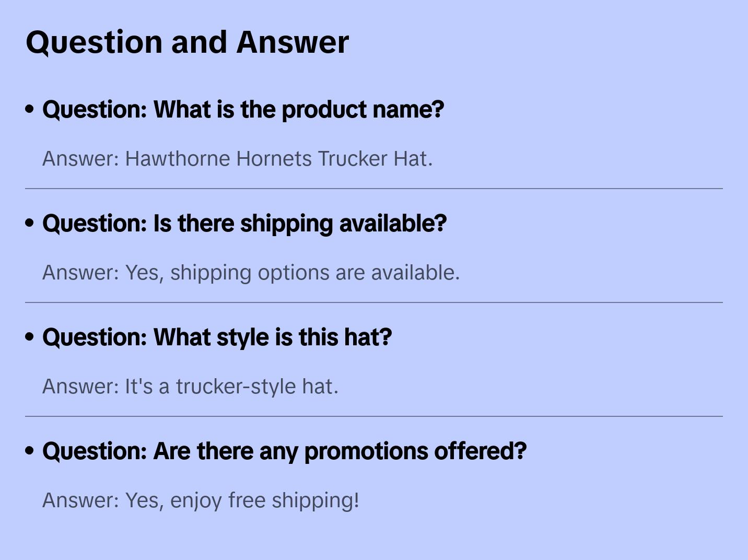The image size is (748, 560).
Task: Click the bullet beside the product name question
Action: [x=30, y=109]
